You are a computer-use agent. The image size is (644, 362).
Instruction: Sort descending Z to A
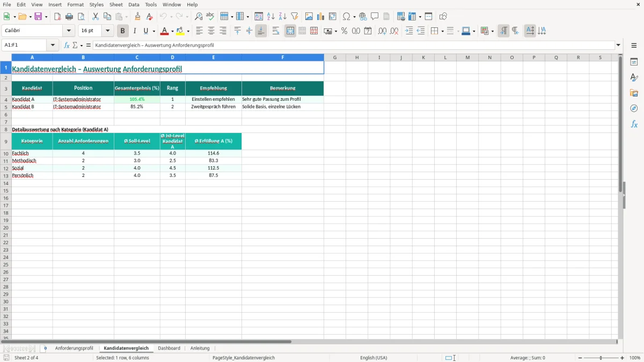pyautogui.click(x=283, y=17)
